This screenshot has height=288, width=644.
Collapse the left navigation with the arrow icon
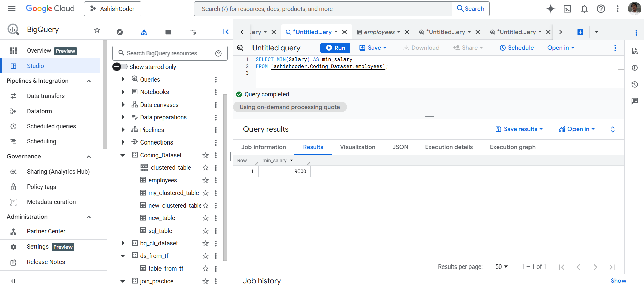pyautogui.click(x=13, y=281)
